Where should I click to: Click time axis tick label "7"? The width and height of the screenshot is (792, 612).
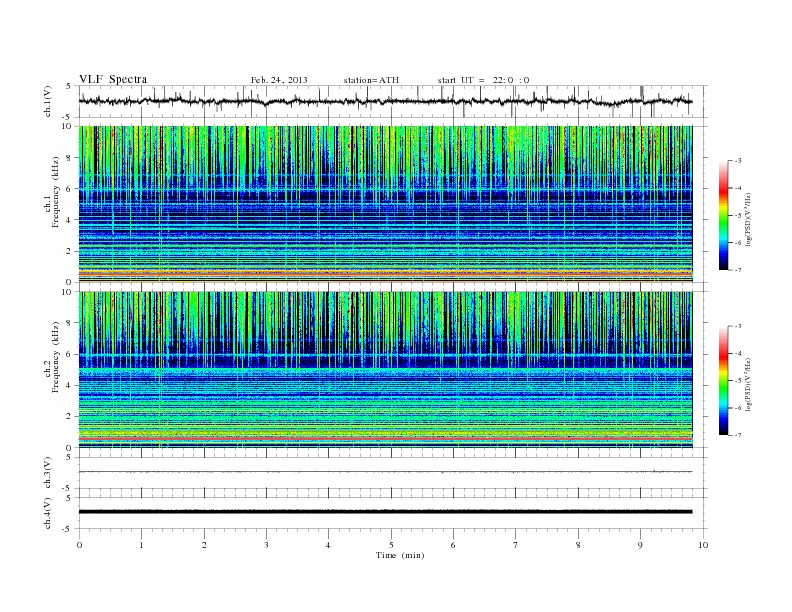click(516, 545)
